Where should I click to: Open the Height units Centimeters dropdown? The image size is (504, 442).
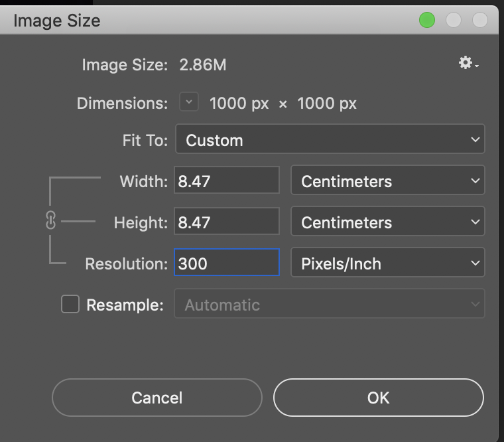pos(387,222)
